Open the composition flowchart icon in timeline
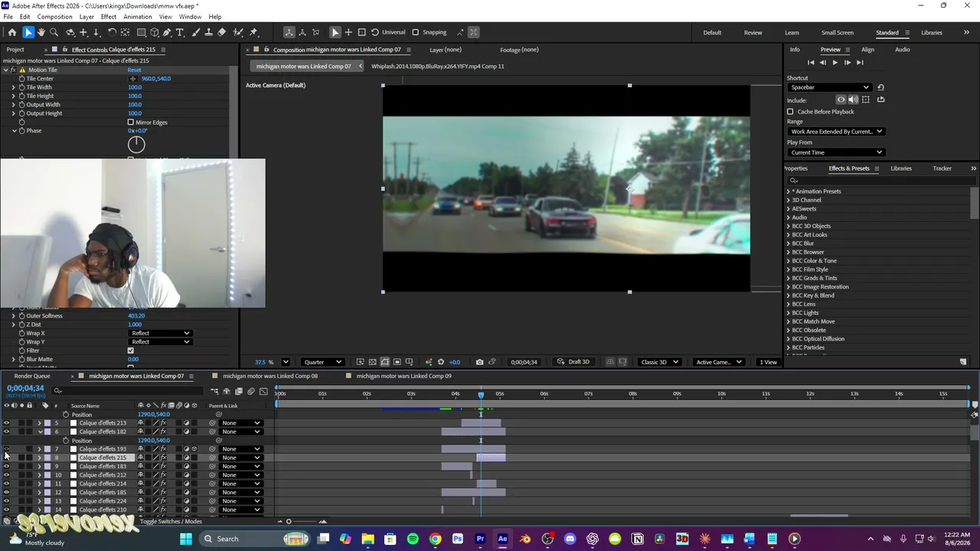 pyautogui.click(x=214, y=391)
